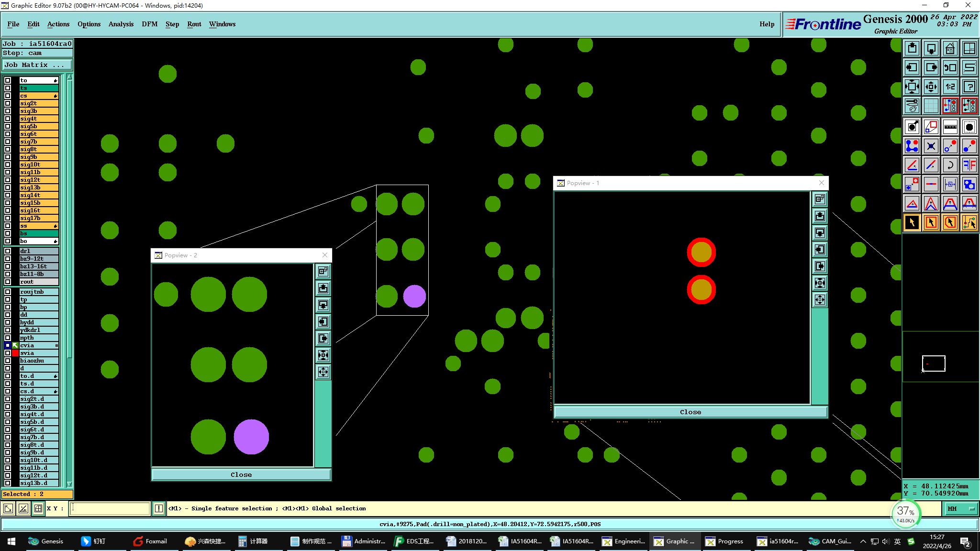
Task: Select the 1:2 zoom scale icon
Action: (950, 87)
